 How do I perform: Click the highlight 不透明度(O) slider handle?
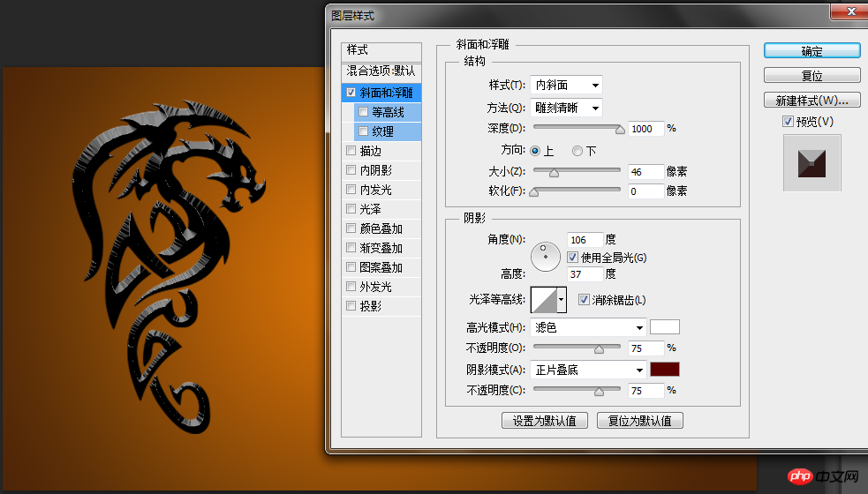coord(599,348)
